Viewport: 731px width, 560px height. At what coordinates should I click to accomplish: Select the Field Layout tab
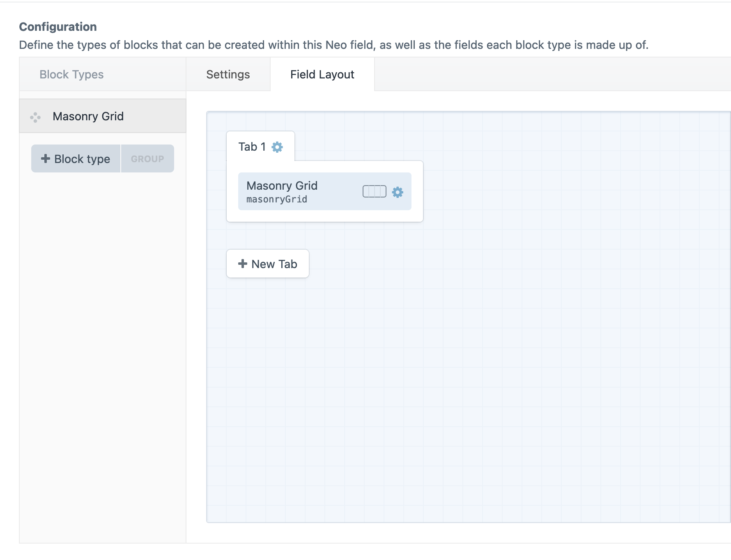322,74
